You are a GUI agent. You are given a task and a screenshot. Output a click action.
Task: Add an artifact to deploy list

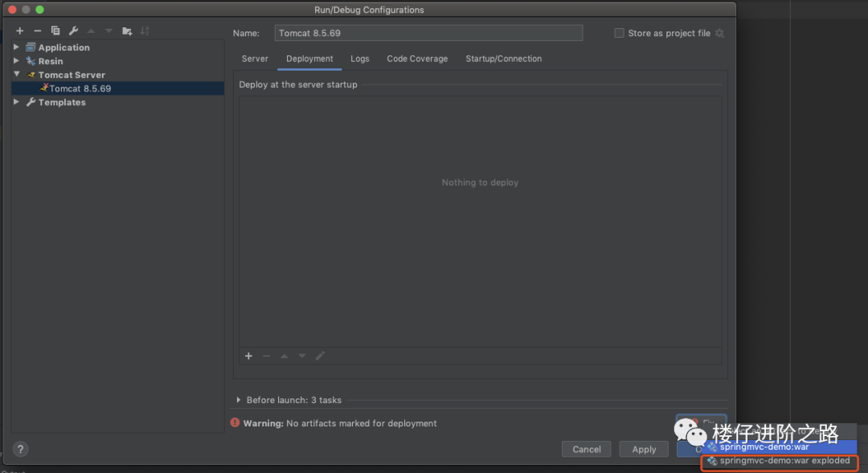point(248,356)
